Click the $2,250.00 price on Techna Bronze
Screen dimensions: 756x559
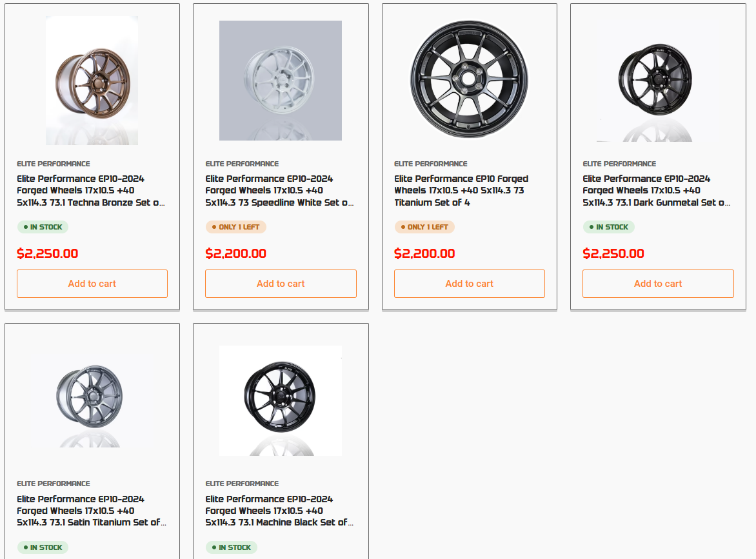[48, 253]
